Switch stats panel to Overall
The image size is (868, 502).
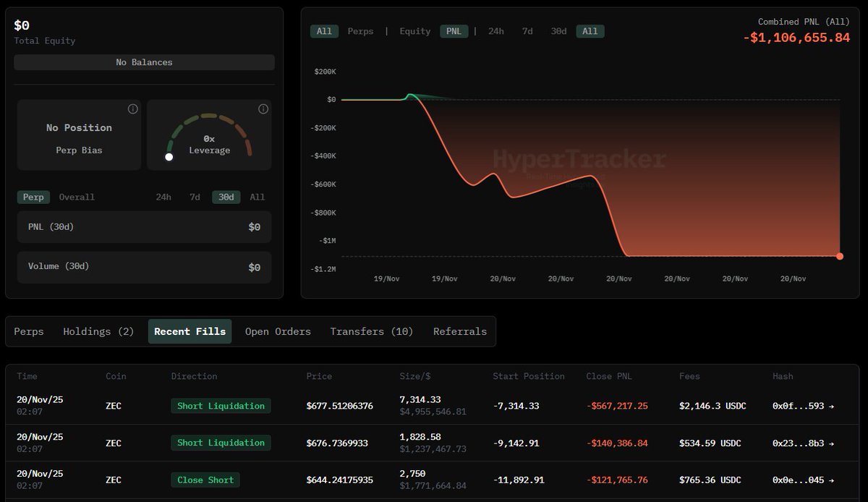click(77, 197)
